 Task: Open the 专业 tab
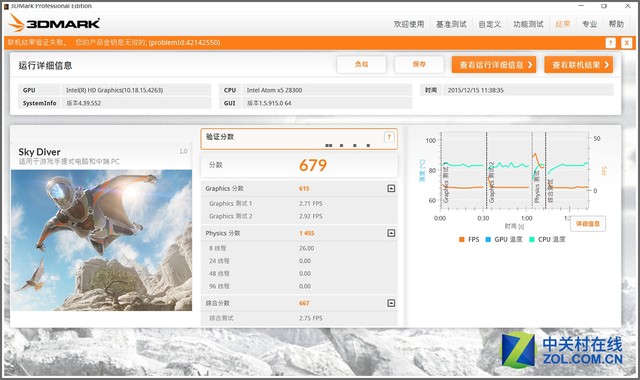click(589, 24)
